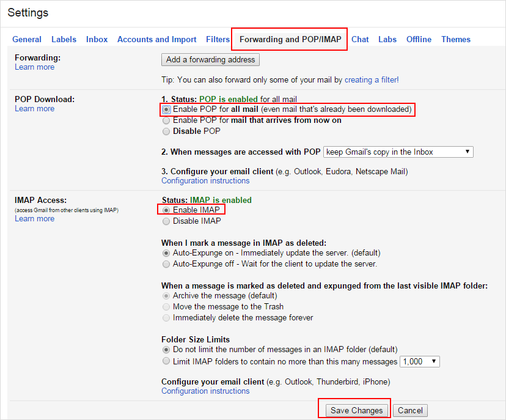Select Auto-Expunge on option
The width and height of the screenshot is (506, 420).
point(166,252)
